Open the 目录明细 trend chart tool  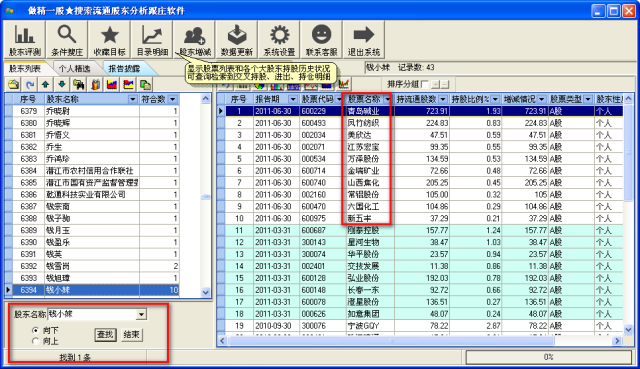point(152,40)
